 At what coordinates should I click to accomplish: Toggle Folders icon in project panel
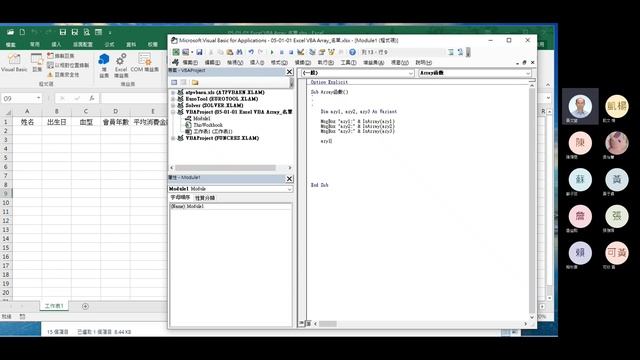(x=195, y=82)
